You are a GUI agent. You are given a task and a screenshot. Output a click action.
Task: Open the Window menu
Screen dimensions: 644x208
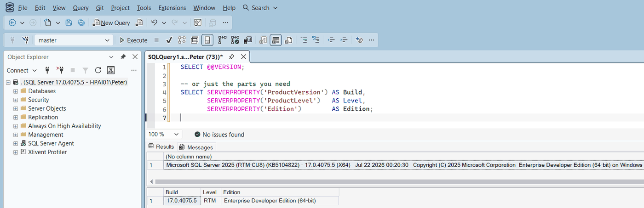(x=204, y=8)
